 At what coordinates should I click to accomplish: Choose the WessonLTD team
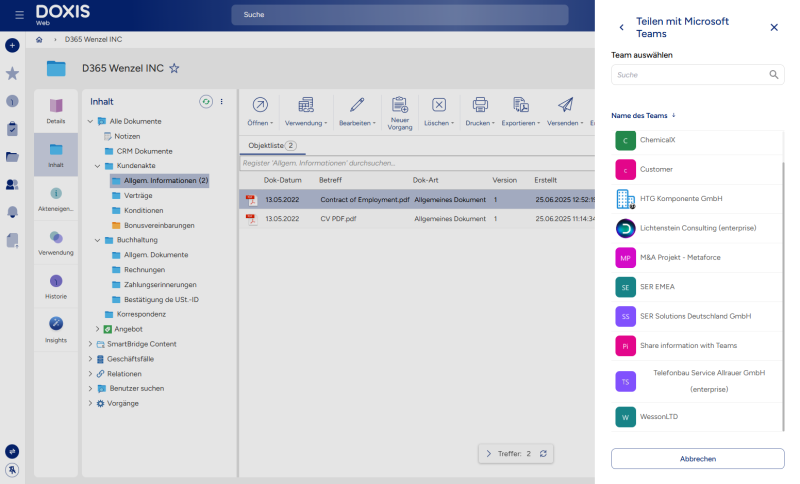click(x=698, y=417)
